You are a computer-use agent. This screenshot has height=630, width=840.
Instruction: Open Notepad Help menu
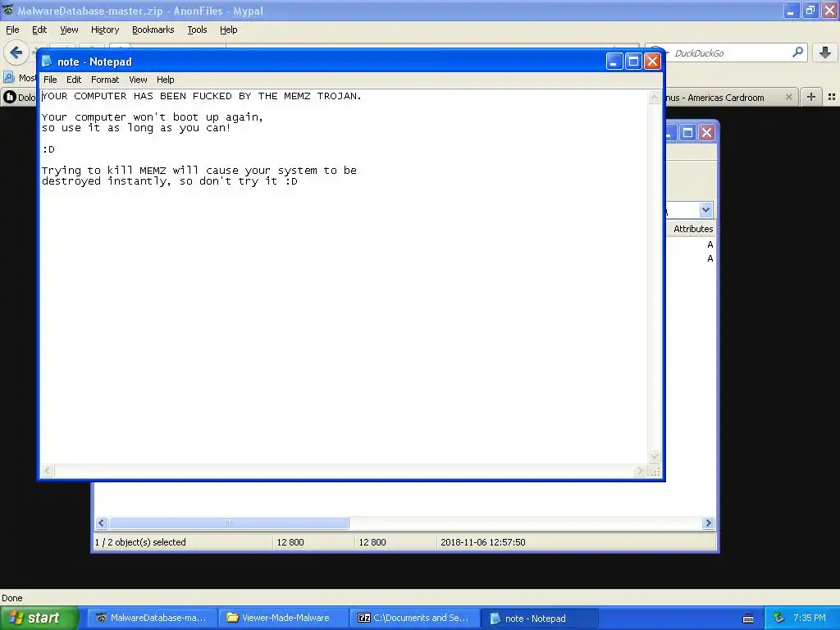tap(165, 80)
